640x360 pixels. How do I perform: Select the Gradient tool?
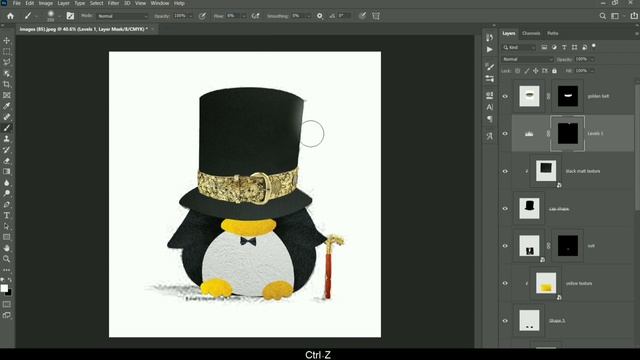[7, 171]
